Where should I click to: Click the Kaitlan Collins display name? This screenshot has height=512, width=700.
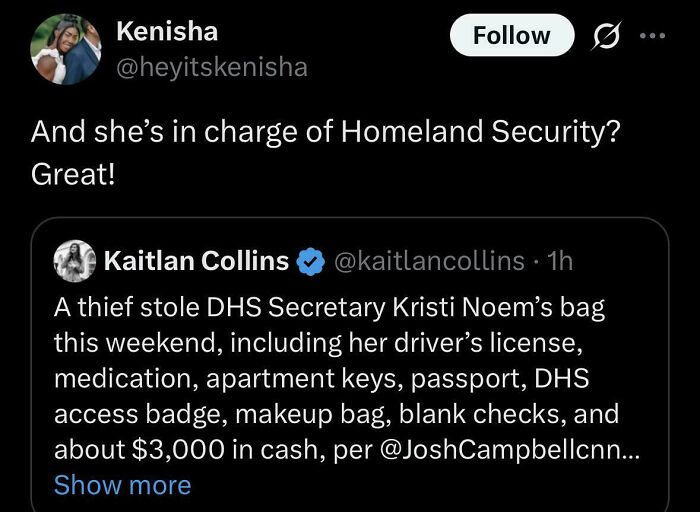(x=196, y=261)
